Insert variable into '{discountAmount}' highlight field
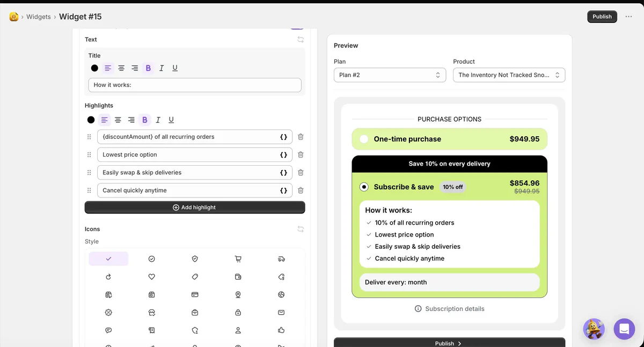 coord(284,137)
